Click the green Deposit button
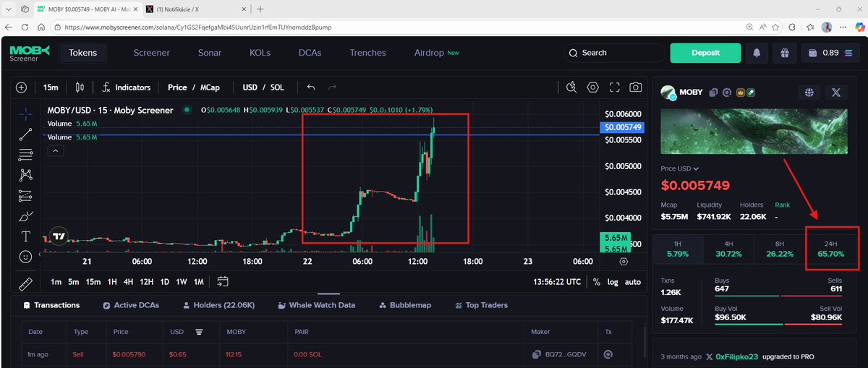Screen dimensions: 868x368 [705, 53]
